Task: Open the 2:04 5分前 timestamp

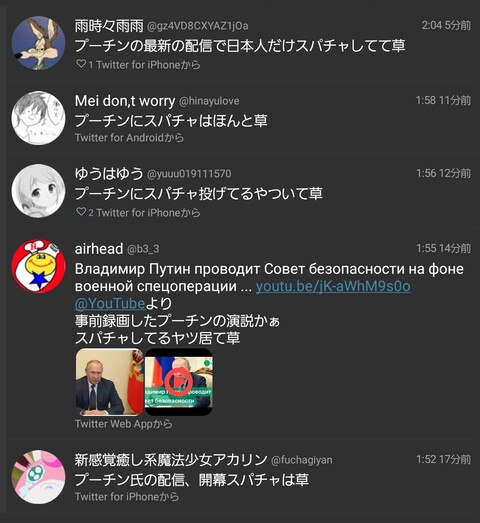Action: 446,25
